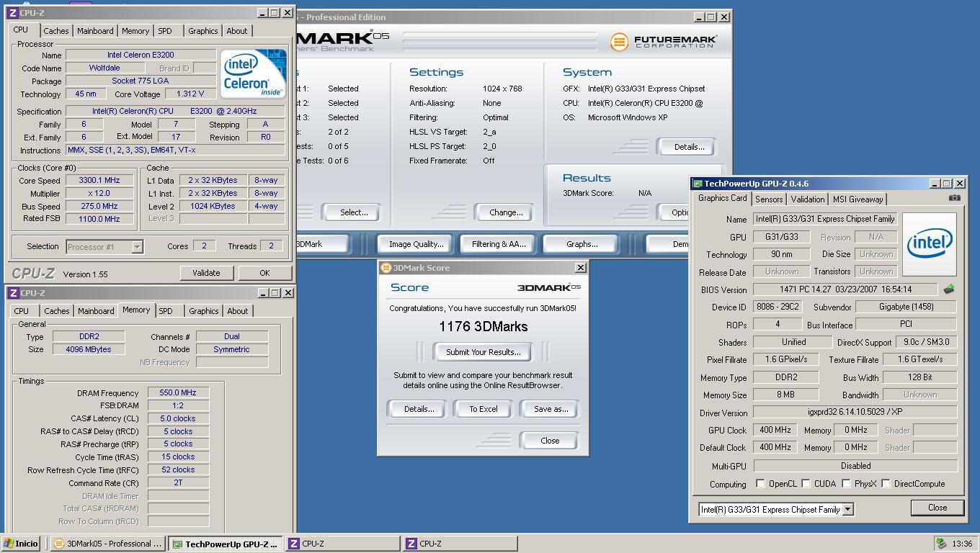This screenshot has height=553, width=980.
Task: Open the Validation tab in GPU-Z
Action: pos(807,199)
